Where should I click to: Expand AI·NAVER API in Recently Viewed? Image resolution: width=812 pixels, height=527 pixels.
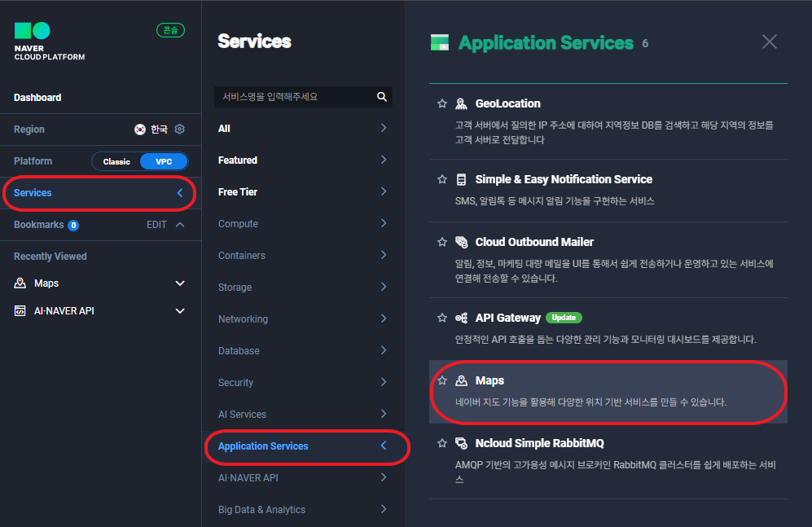(180, 311)
